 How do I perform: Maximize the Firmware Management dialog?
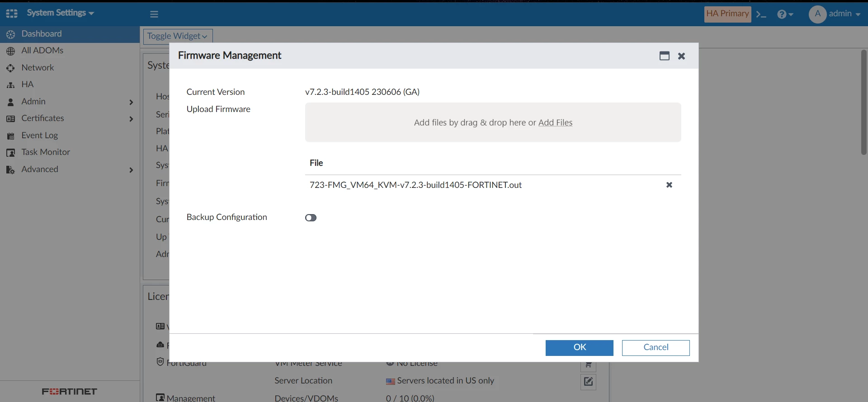(664, 56)
